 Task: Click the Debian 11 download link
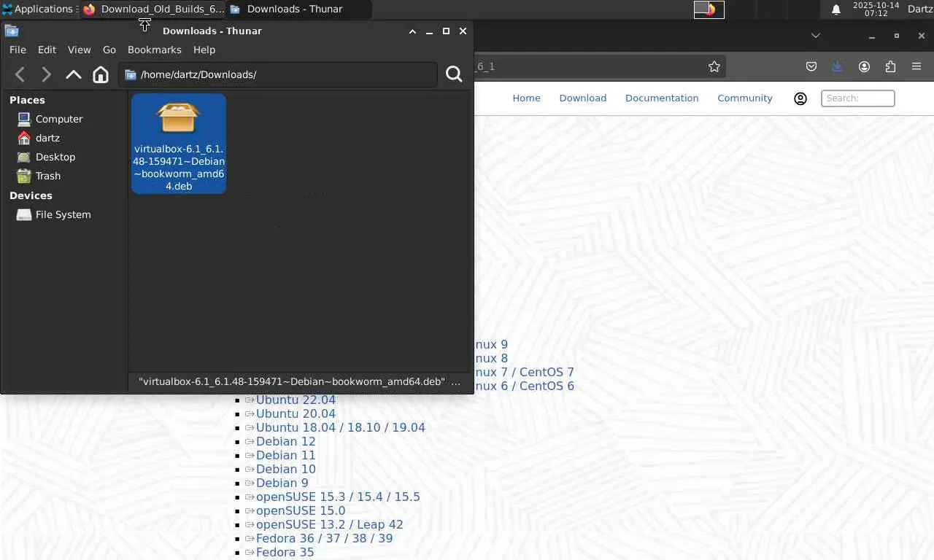286,456
